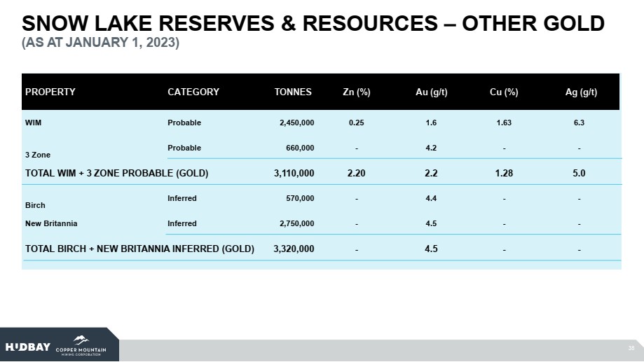Viewport: 644px width, 362px height.
Task: Click the 'As at January 1, 2023' subtitle
Action: pyautogui.click(x=101, y=43)
